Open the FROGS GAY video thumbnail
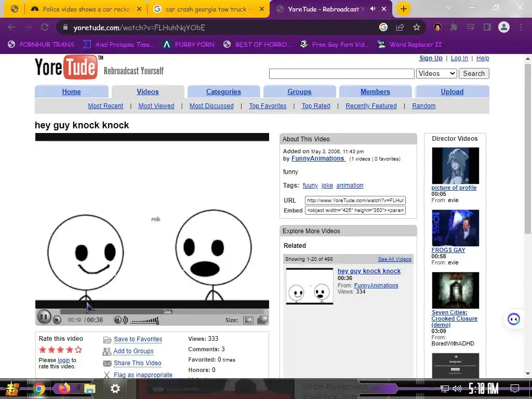The height and width of the screenshot is (399, 532). [455, 228]
